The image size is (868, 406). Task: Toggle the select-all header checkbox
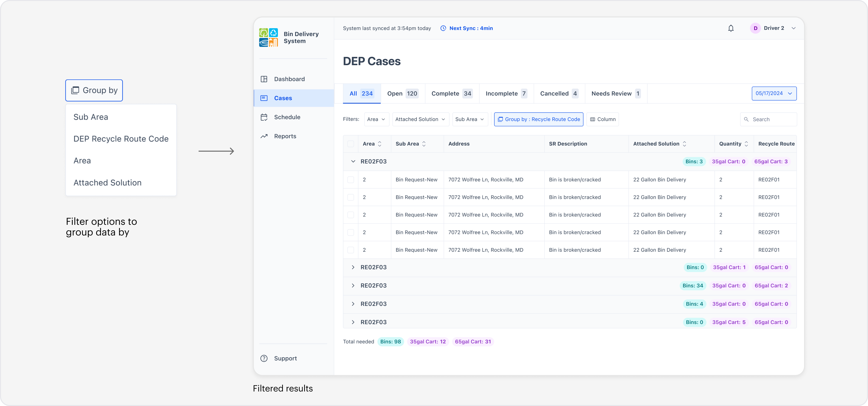coord(350,144)
